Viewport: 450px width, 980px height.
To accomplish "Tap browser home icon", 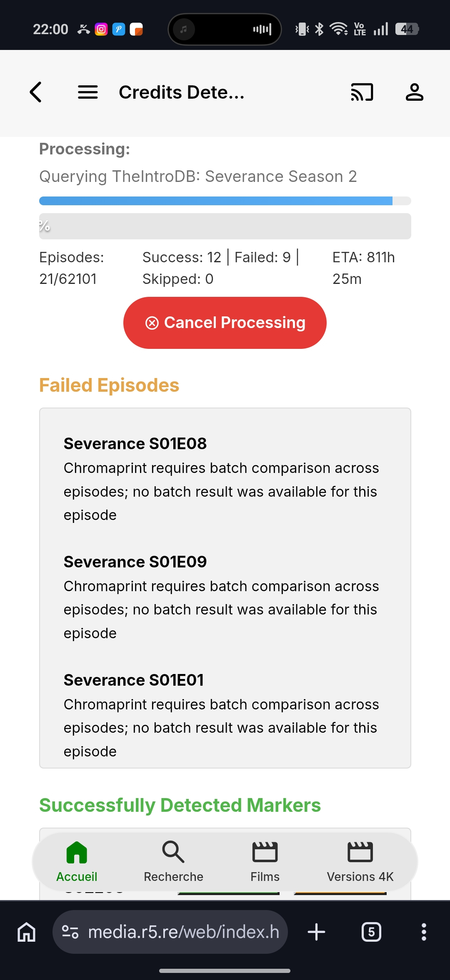I will [27, 932].
